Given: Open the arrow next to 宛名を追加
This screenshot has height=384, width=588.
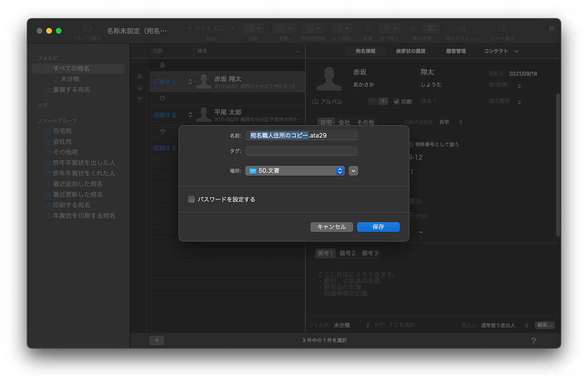Looking at the screenshot, I should coord(233,28).
